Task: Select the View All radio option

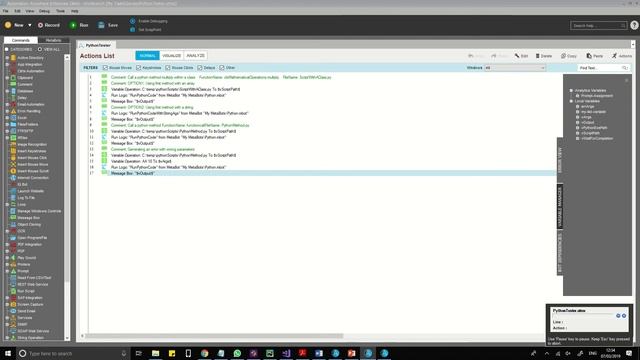Action: [40, 49]
